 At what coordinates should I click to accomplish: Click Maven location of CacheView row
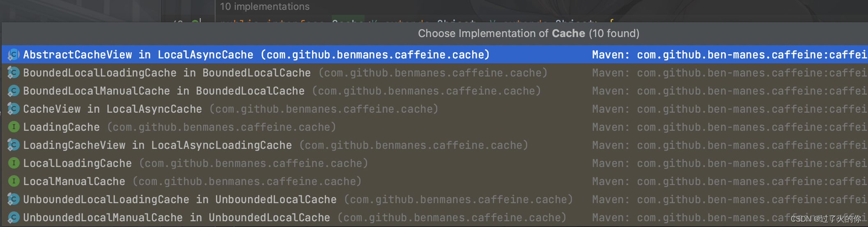pyautogui.click(x=730, y=109)
